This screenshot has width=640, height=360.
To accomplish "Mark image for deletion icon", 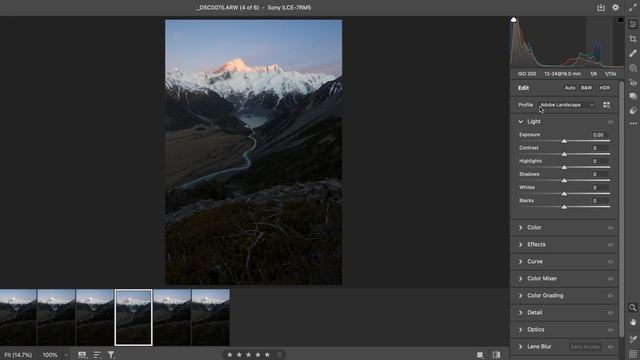I will (x=280, y=355).
